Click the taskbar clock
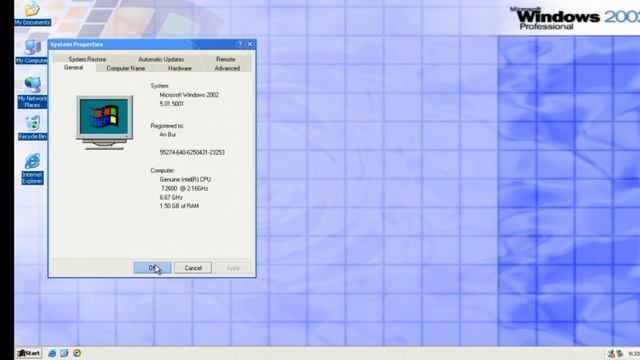 coord(633,353)
